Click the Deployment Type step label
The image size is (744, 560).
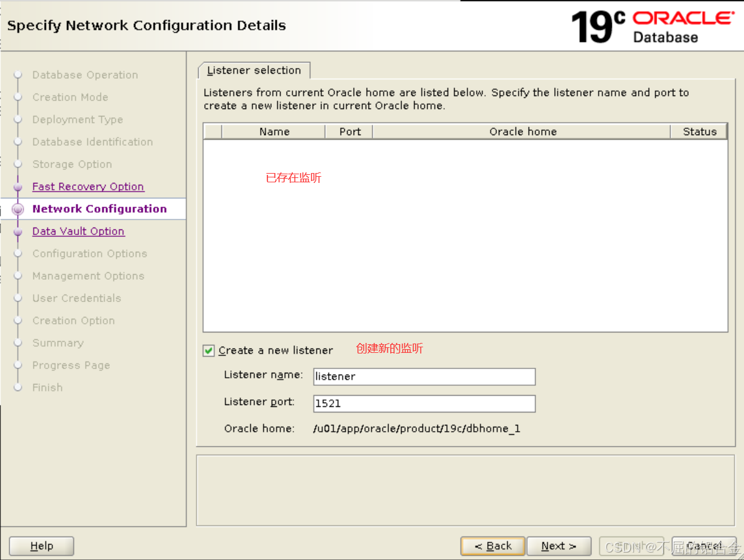78,120
